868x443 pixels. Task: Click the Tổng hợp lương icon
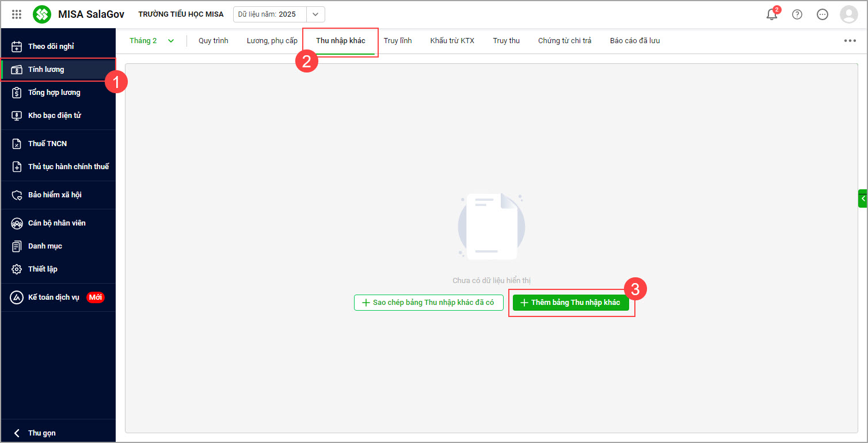click(x=17, y=93)
